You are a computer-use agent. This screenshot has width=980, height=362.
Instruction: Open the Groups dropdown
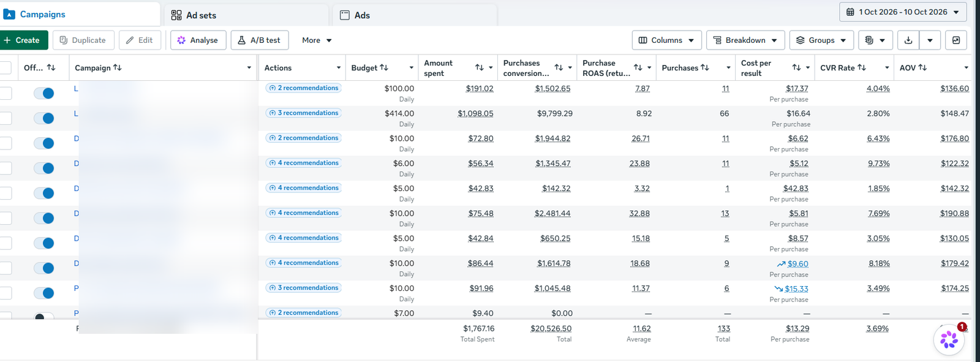(x=821, y=40)
